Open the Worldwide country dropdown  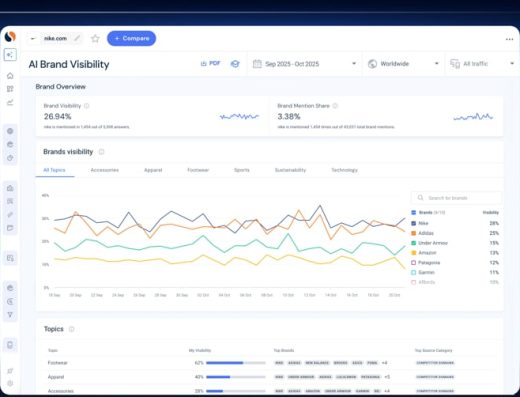coord(403,64)
